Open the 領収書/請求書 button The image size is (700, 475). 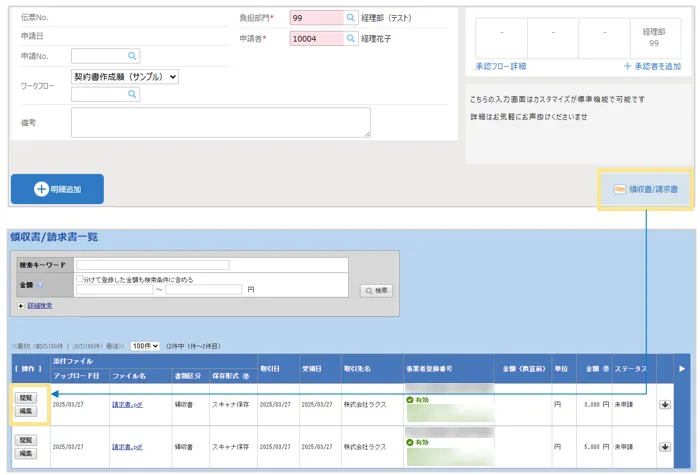point(645,188)
